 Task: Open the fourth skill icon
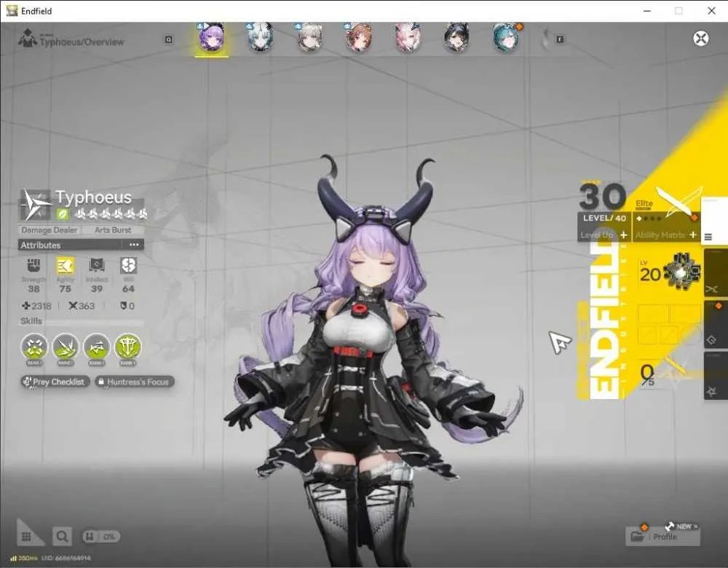click(127, 347)
